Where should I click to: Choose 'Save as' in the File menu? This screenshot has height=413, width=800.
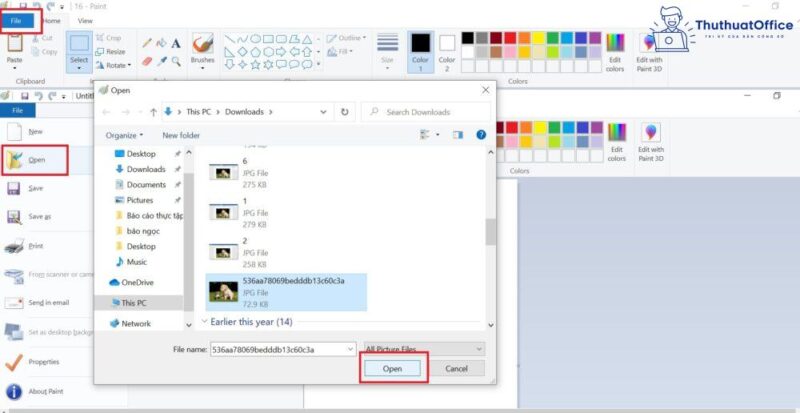tap(40, 216)
